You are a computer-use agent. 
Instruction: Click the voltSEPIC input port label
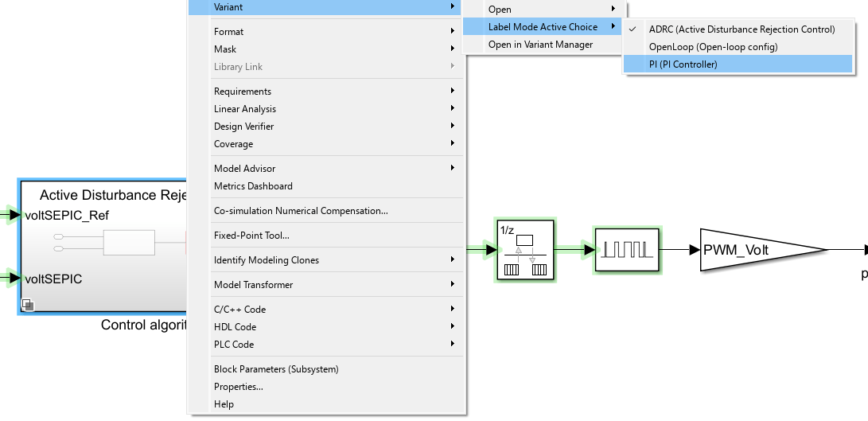click(53, 279)
